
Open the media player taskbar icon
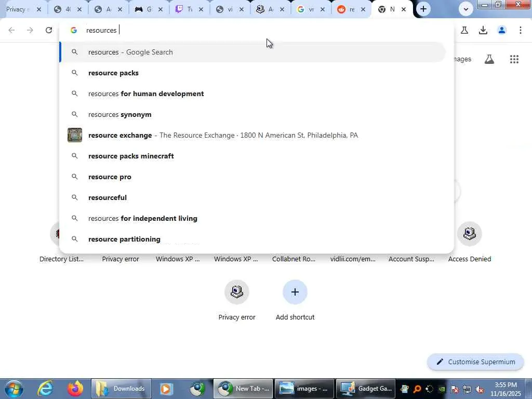(x=166, y=389)
